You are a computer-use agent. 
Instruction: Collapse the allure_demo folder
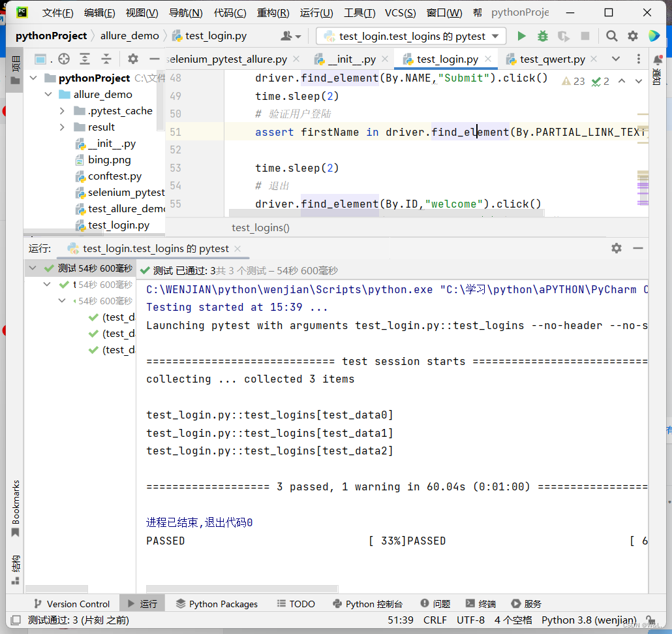click(48, 95)
